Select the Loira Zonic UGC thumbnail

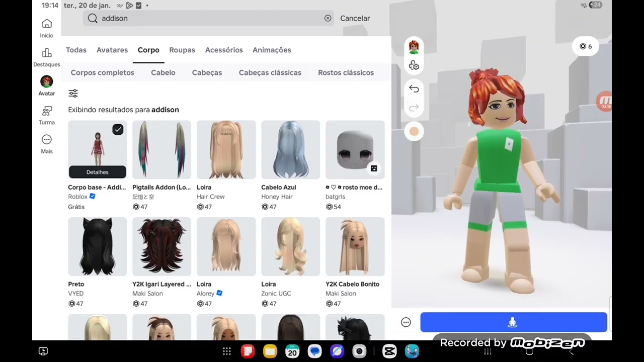290,246
